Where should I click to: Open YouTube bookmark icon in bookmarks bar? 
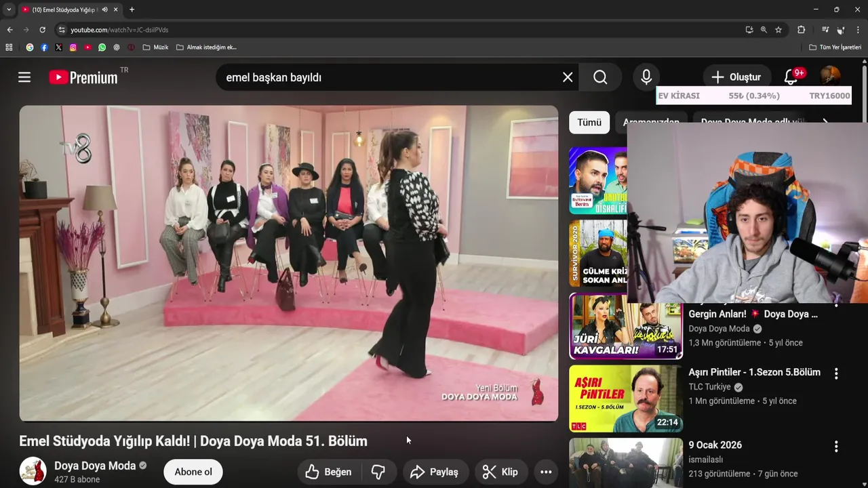tap(87, 47)
